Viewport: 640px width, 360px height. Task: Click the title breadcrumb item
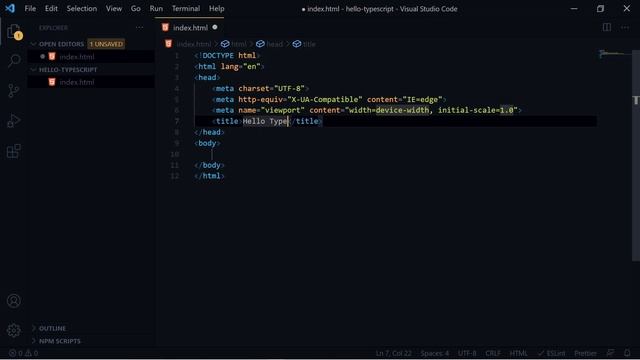tap(304, 44)
